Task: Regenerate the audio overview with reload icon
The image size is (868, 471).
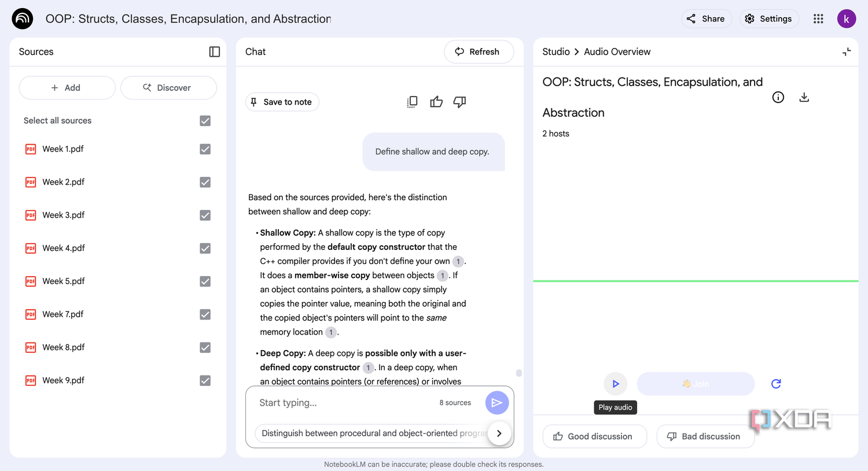Action: click(777, 384)
